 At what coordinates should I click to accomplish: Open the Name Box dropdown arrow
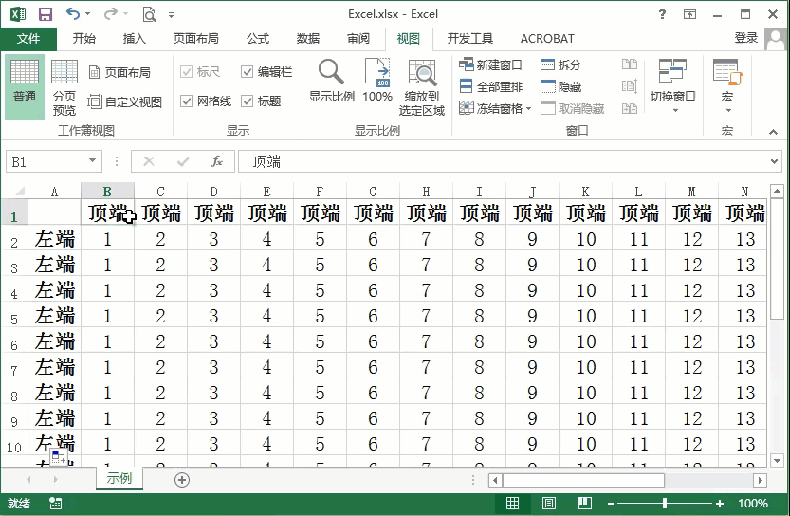coord(92,161)
